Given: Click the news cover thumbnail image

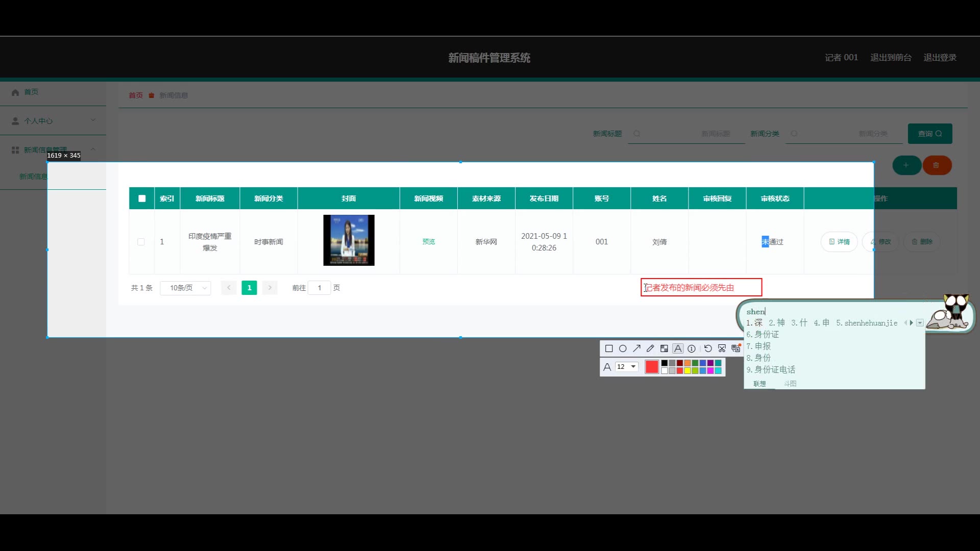Looking at the screenshot, I should (349, 240).
